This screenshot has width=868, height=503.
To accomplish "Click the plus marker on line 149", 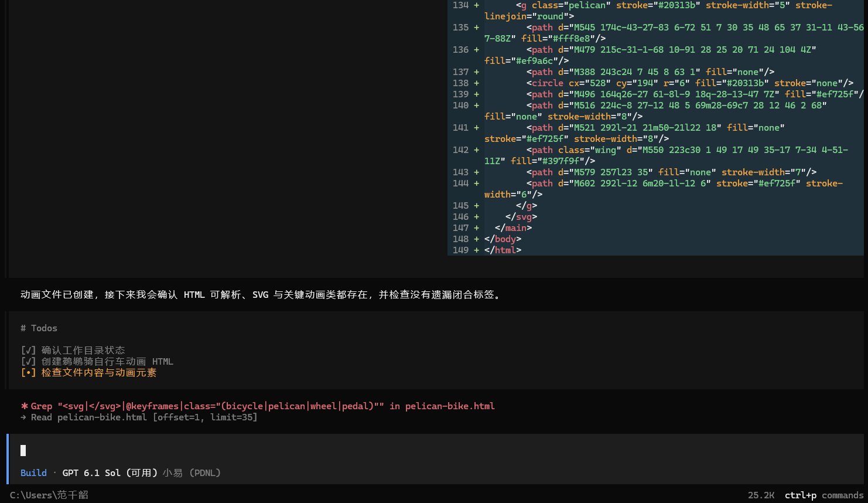I will tap(476, 250).
